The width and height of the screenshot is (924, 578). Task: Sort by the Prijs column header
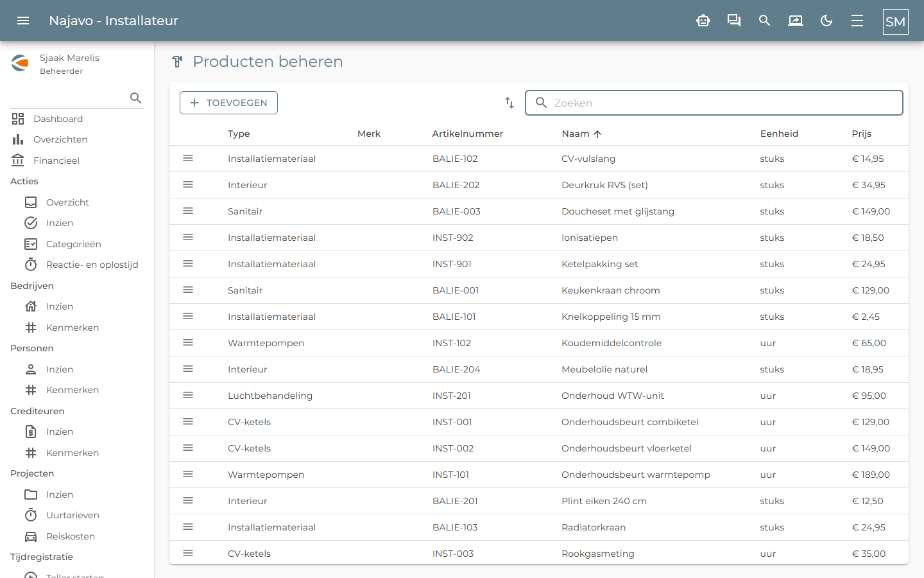pyautogui.click(x=862, y=134)
